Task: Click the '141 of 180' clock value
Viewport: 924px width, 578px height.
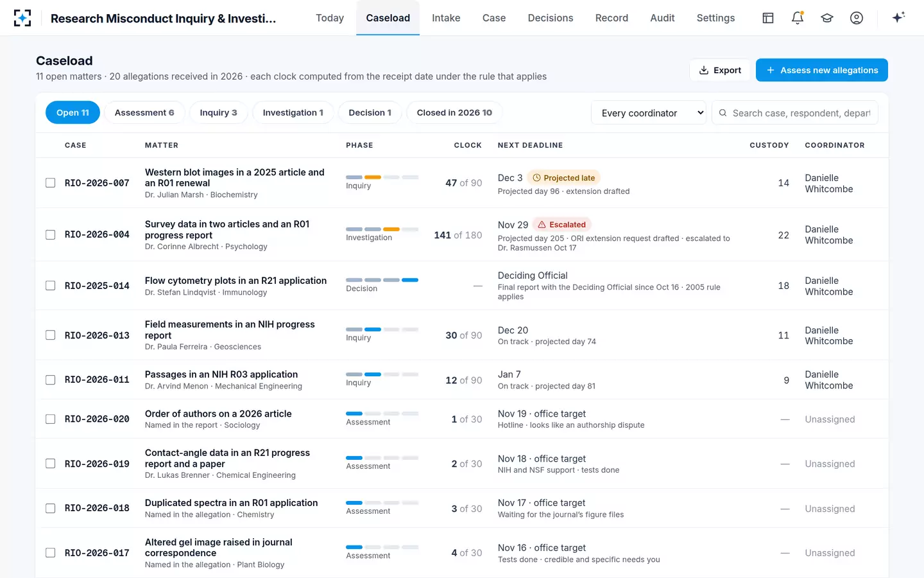Action: [458, 235]
